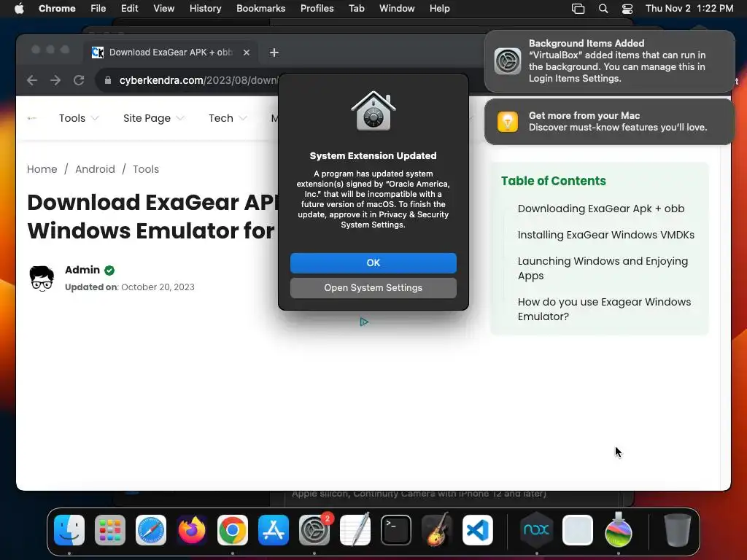Viewport: 747px width, 560px height.
Task: Open a new Chrome tab
Action: [x=274, y=52]
